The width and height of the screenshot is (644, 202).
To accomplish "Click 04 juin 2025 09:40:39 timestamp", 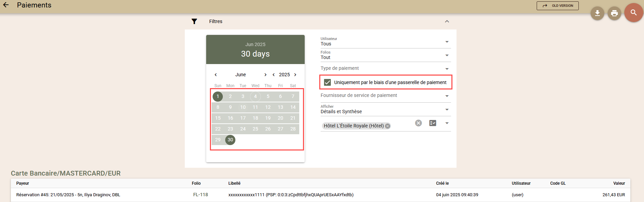I will point(457,195).
